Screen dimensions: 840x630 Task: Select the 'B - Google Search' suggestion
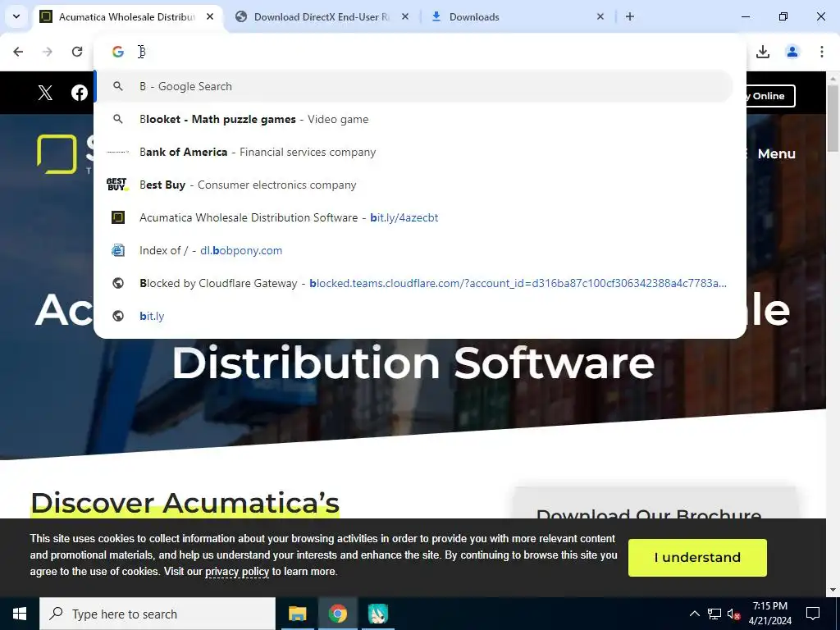(x=413, y=86)
